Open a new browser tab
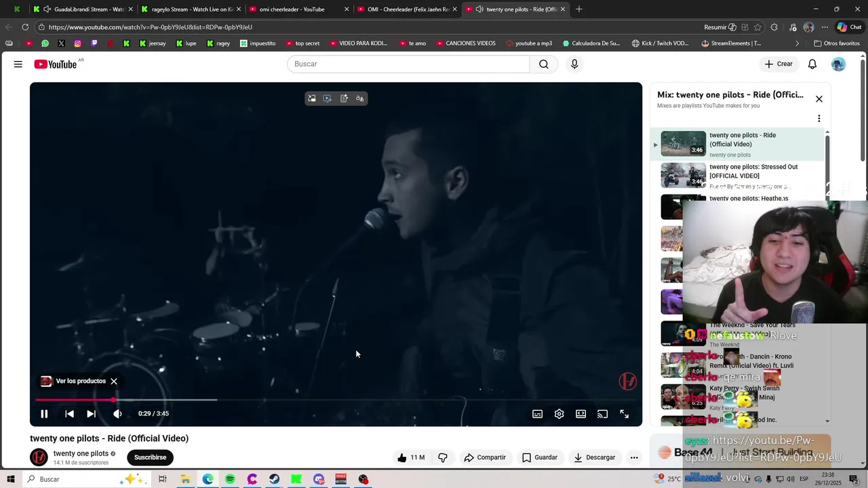The image size is (868, 488). point(578,9)
